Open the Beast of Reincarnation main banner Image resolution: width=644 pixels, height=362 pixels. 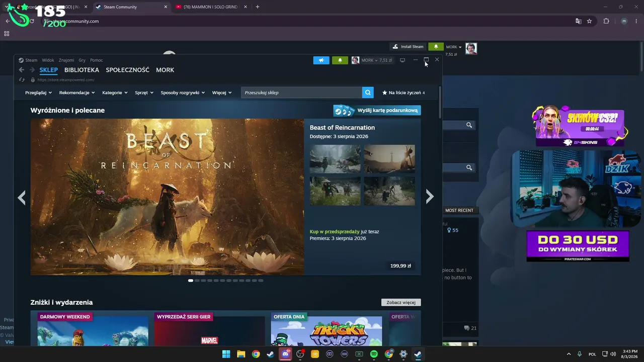click(167, 197)
